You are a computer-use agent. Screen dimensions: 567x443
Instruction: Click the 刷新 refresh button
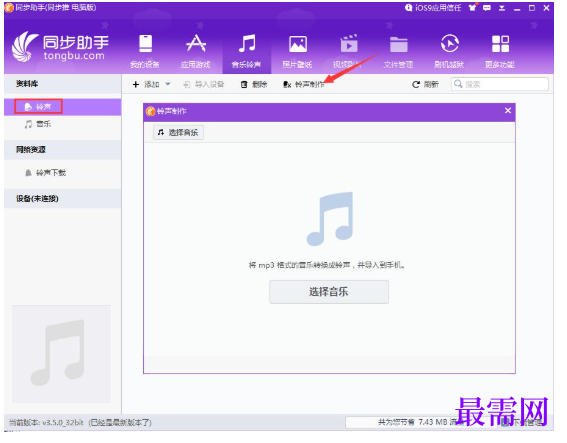(426, 85)
